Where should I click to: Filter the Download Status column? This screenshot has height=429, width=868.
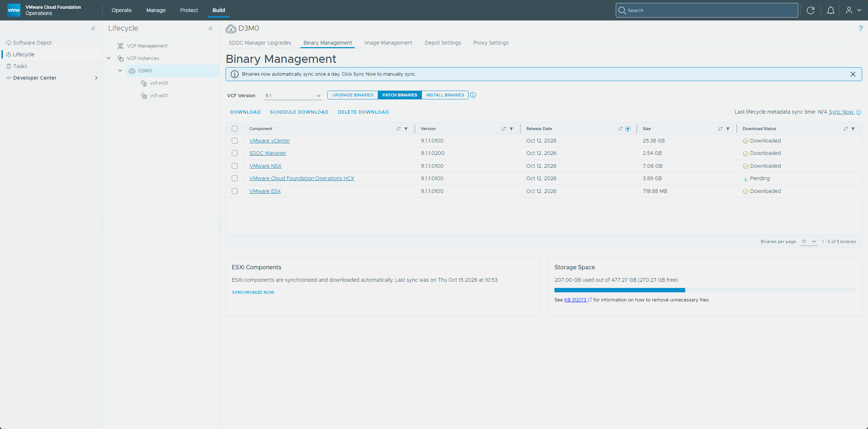[x=853, y=129]
